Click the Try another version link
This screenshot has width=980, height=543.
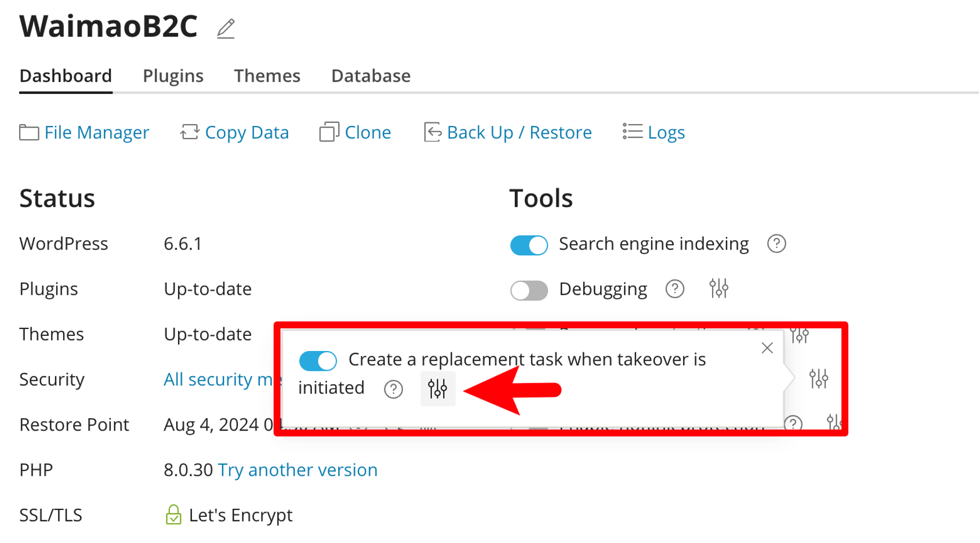pyautogui.click(x=297, y=470)
